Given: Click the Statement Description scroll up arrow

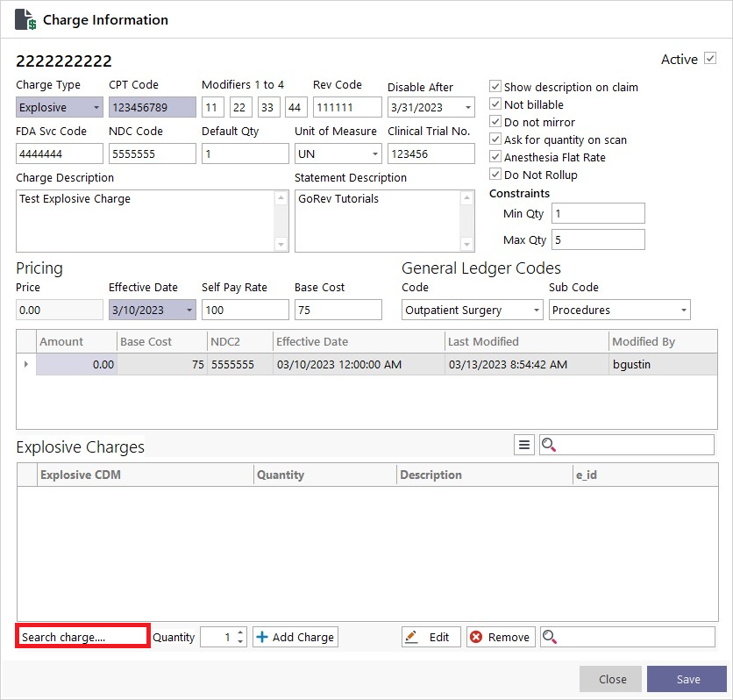Looking at the screenshot, I should click(466, 197).
